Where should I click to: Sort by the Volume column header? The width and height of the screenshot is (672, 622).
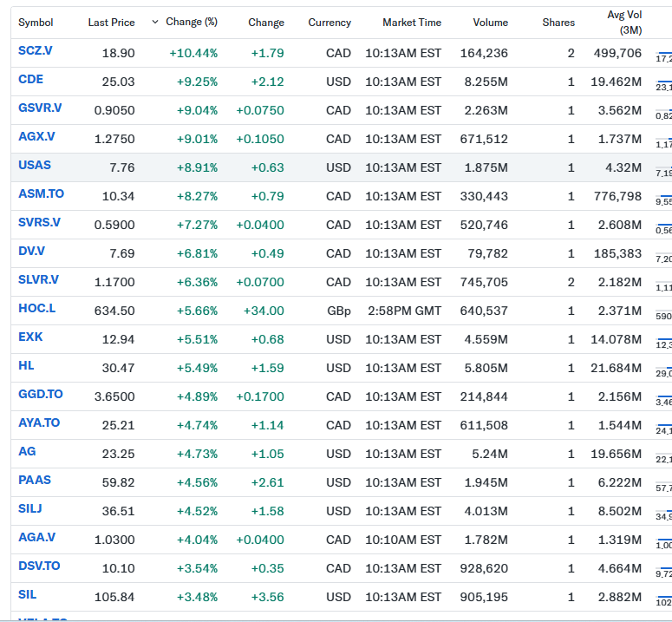coord(490,23)
